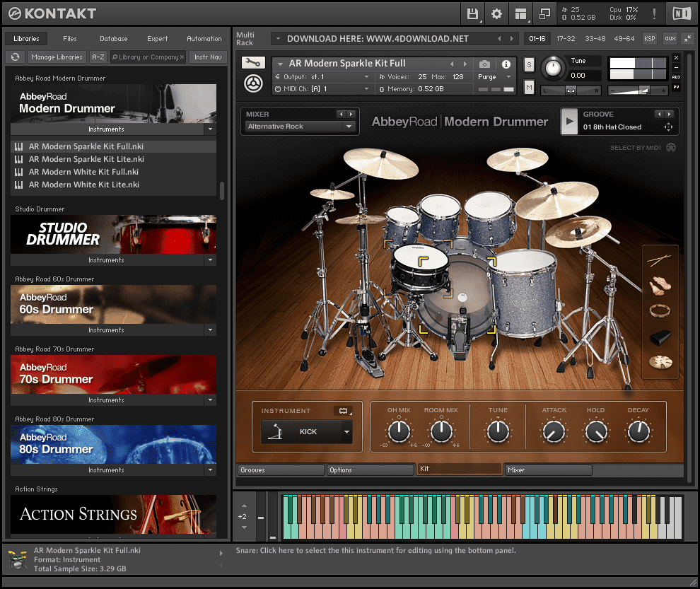This screenshot has width=700, height=589.
Task: Select the cowbell icon
Action: pyautogui.click(x=660, y=337)
